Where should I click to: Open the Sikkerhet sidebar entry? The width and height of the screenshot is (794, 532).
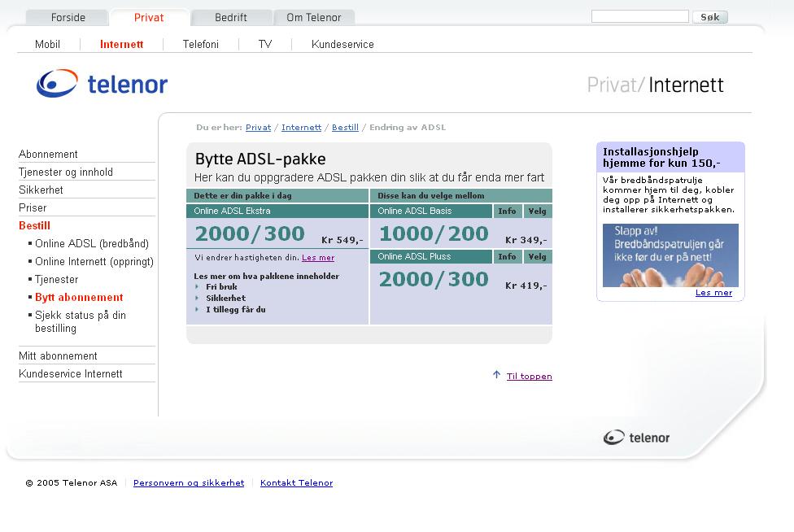coord(41,190)
